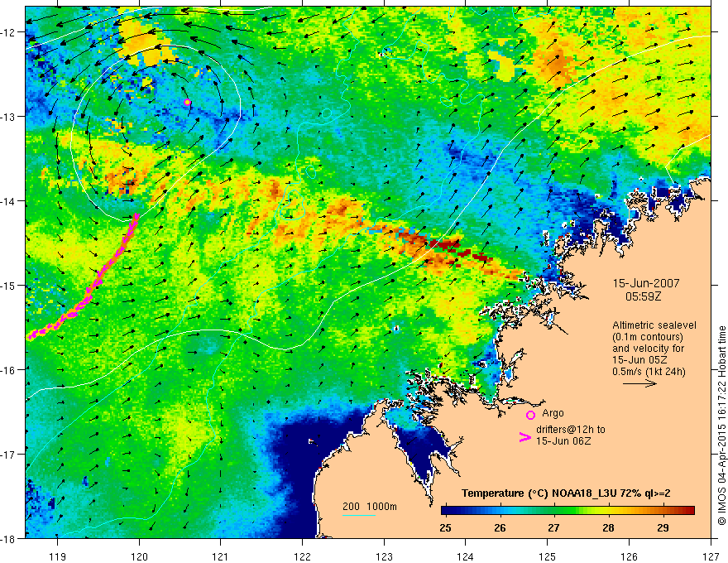Click the '0.5m/s (1kt 24h)' text

click(649, 371)
